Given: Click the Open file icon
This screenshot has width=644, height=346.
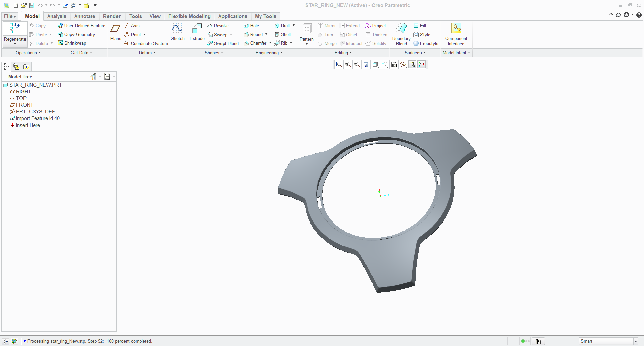Looking at the screenshot, I should pyautogui.click(x=23, y=5).
